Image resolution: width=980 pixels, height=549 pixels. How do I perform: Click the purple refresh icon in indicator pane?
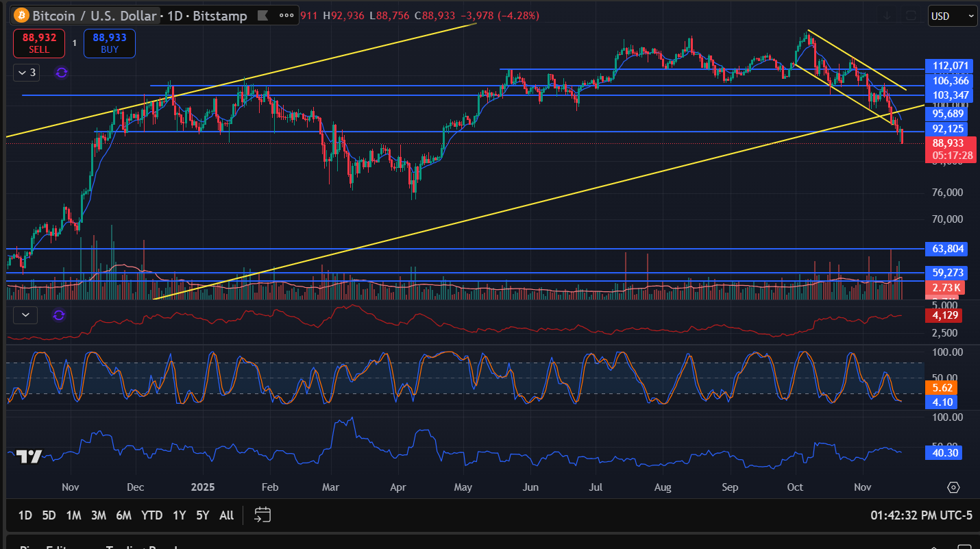[59, 315]
